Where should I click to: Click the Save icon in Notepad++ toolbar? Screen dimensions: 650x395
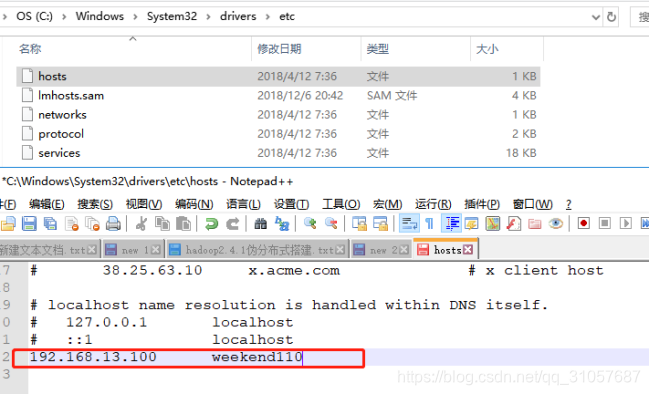coord(29,224)
